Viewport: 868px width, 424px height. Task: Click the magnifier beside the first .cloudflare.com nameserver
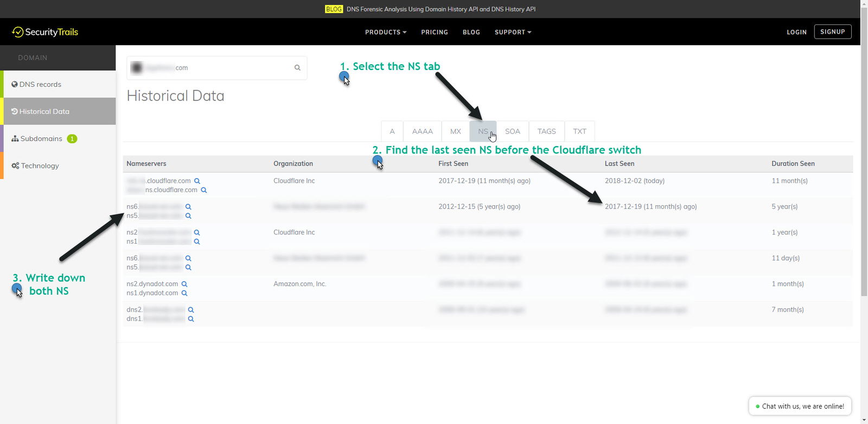197,181
